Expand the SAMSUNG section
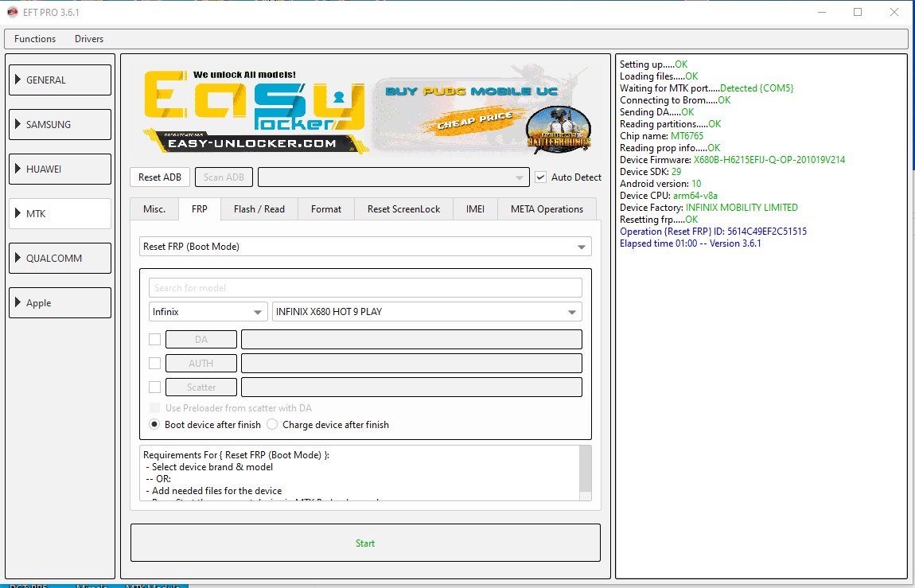The image size is (915, 588). click(60, 124)
